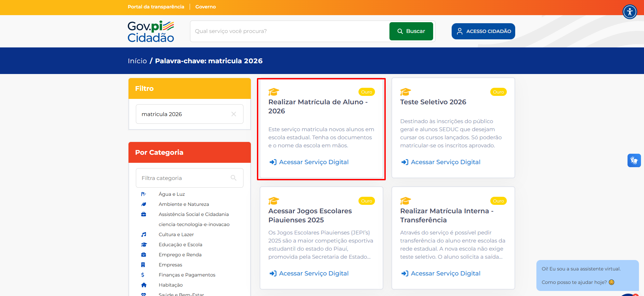Open the accessibility options icon
This screenshot has height=296, width=644.
[x=630, y=12]
